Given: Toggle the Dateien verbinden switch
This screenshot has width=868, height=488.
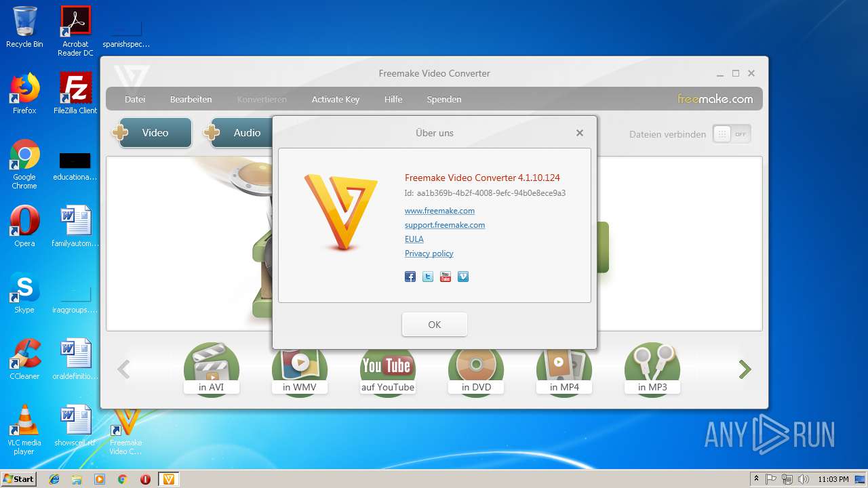Looking at the screenshot, I should (732, 134).
